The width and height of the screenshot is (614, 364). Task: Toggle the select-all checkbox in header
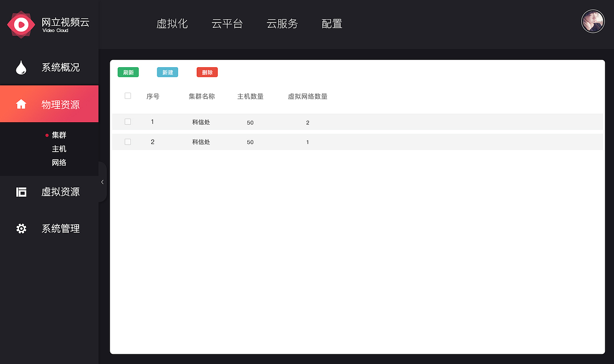click(x=128, y=96)
